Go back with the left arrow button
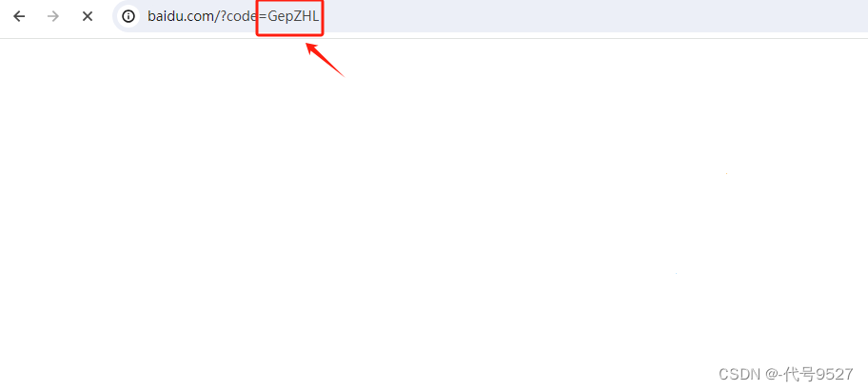The height and width of the screenshot is (391, 868). [x=19, y=16]
